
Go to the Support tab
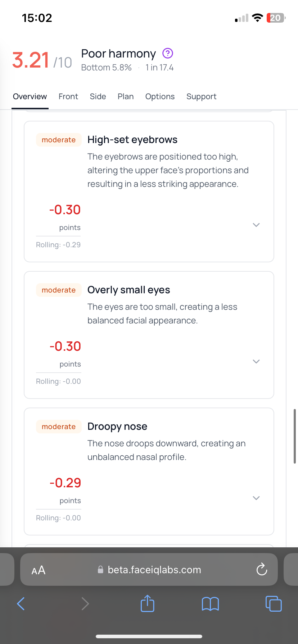(202, 97)
